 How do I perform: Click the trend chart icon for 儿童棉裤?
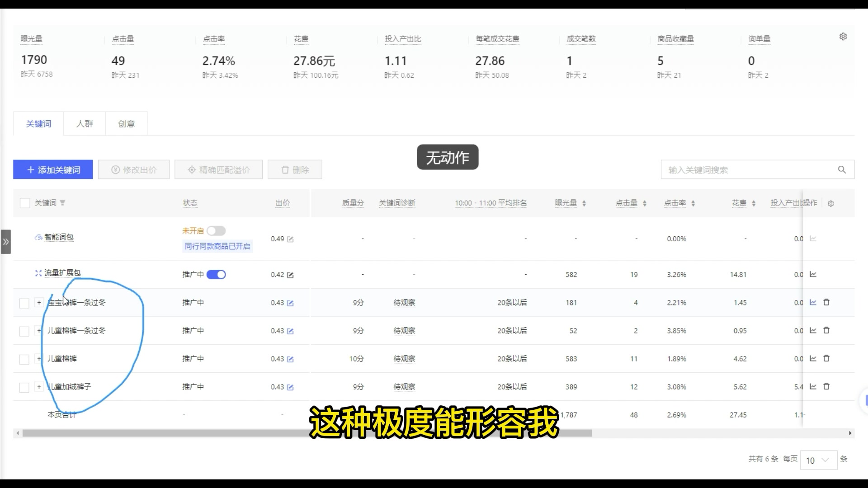point(812,358)
